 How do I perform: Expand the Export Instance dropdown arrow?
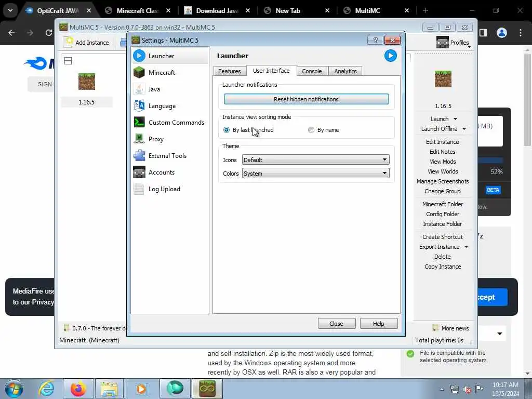466,247
